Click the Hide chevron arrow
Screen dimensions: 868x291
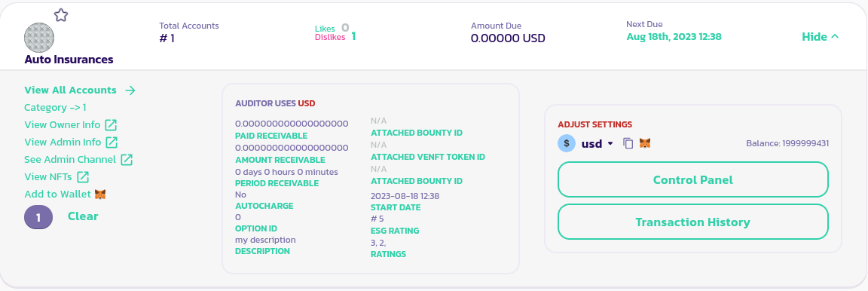point(835,37)
